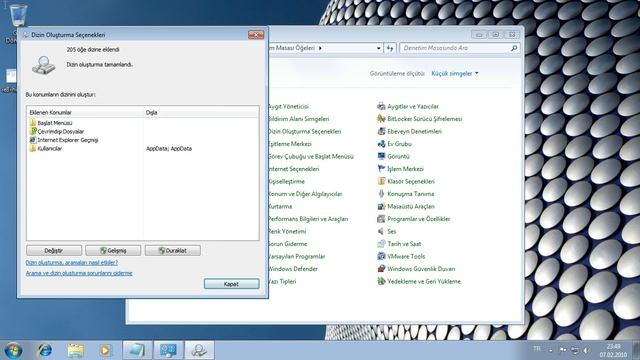Open Windows Explorer from taskbar

(76, 351)
